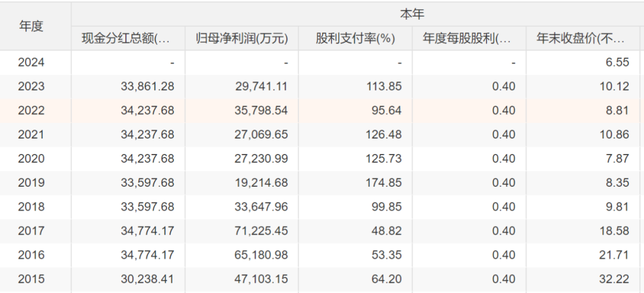Image resolution: width=644 pixels, height=293 pixels.
Task: Click the 归母净利润(万元) column header
Action: 241,39
